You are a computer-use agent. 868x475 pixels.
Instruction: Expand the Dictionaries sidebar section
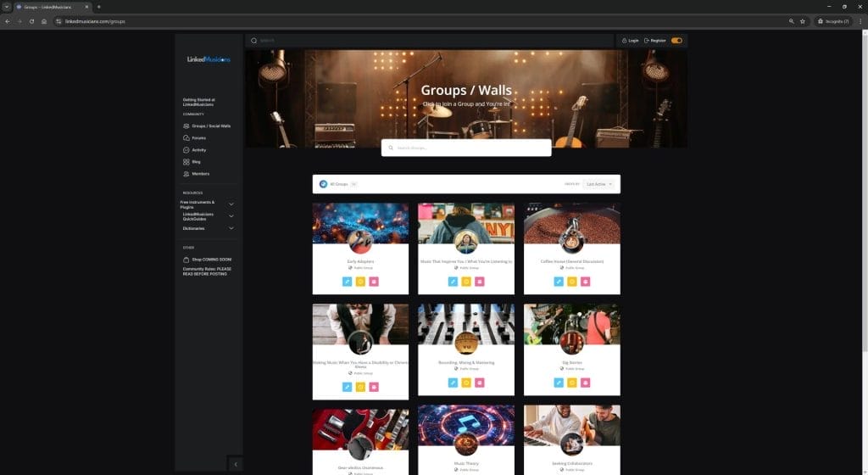coord(231,228)
